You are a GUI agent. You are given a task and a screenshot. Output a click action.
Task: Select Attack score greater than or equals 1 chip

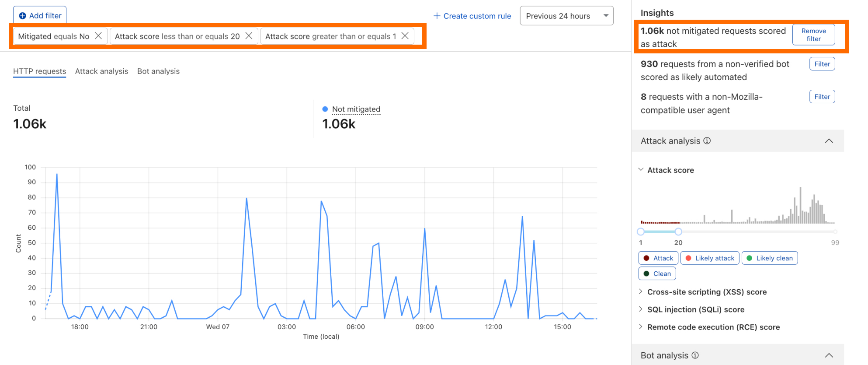coord(337,36)
